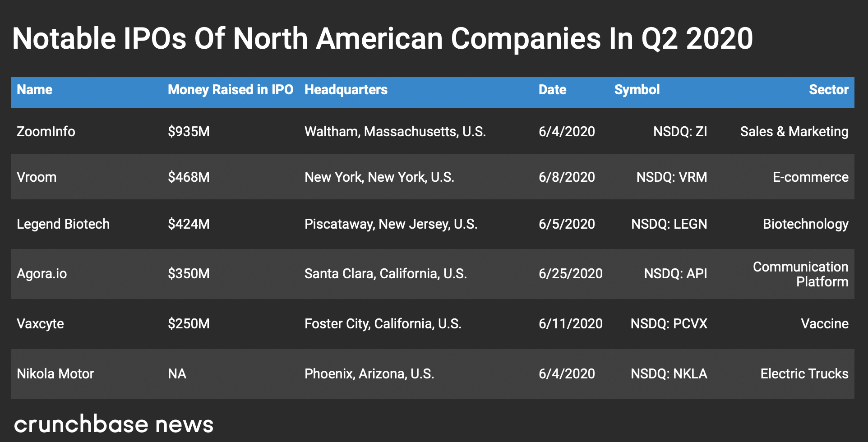868x442 pixels.
Task: Select the Symbol column header
Action: pos(637,90)
